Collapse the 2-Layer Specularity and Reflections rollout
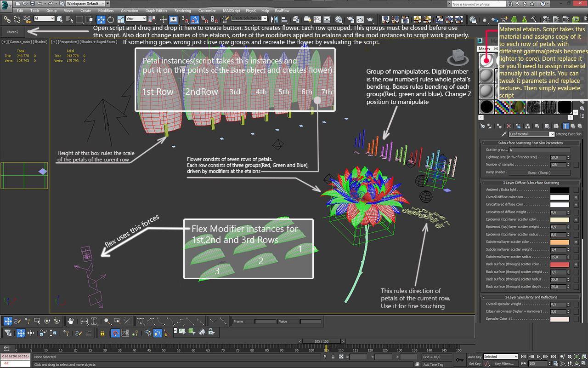The width and height of the screenshot is (588, 368). (530, 297)
